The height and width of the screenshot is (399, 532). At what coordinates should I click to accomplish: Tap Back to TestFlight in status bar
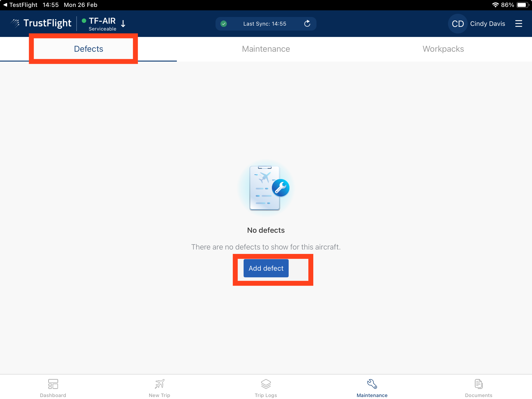(20, 5)
